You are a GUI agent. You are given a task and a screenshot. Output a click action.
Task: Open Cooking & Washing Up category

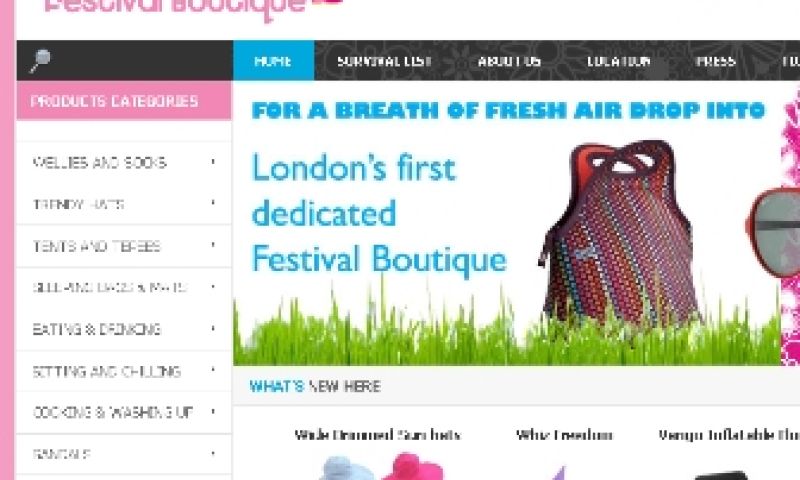click(113, 412)
